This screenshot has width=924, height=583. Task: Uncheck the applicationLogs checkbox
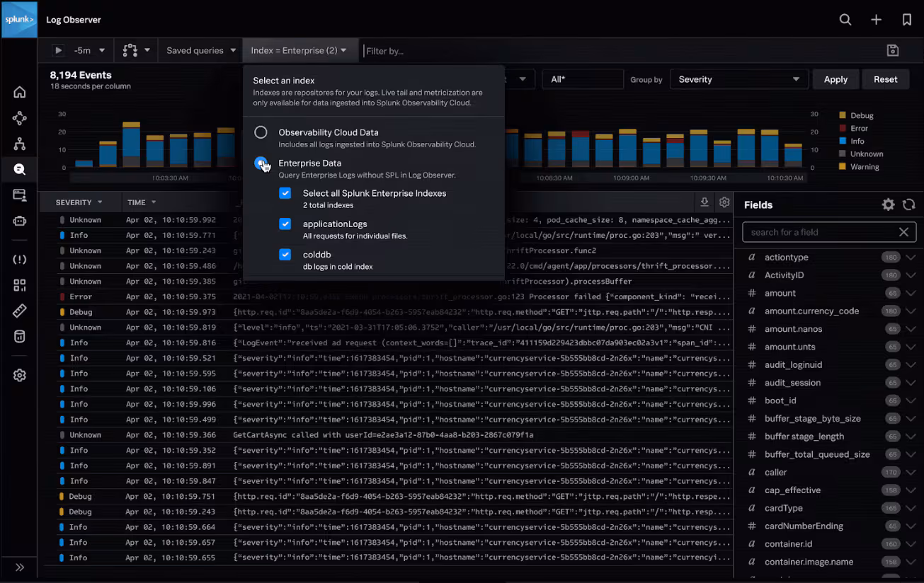pyautogui.click(x=285, y=224)
